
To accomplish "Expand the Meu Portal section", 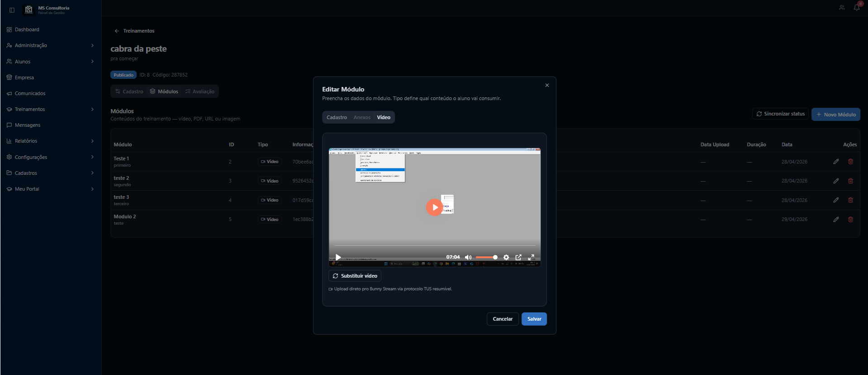I will (51, 189).
